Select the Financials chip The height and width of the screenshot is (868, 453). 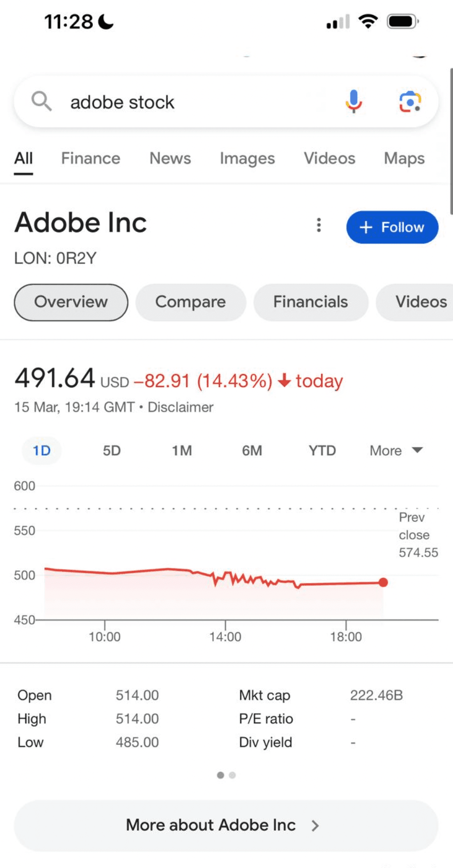click(311, 302)
